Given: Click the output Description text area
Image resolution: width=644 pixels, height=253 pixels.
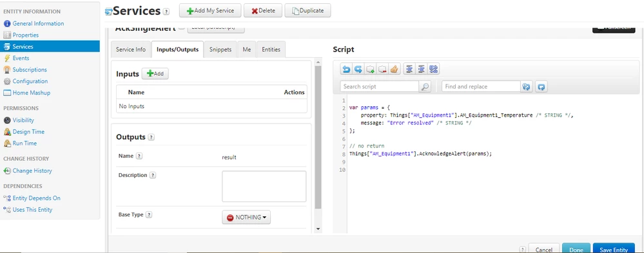Looking at the screenshot, I should coord(264,187).
